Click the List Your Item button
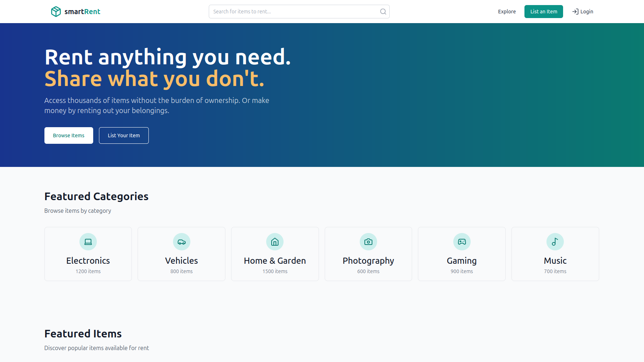 pos(124,135)
